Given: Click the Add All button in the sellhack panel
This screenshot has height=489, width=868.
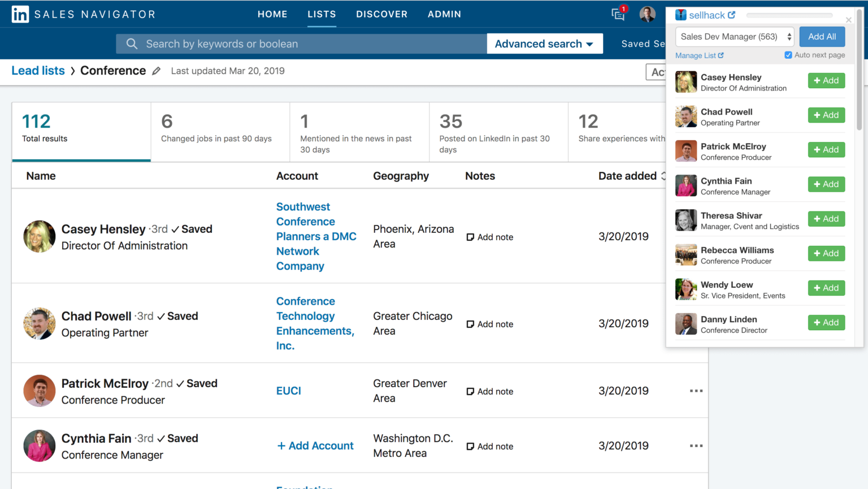Looking at the screenshot, I should pyautogui.click(x=822, y=36).
